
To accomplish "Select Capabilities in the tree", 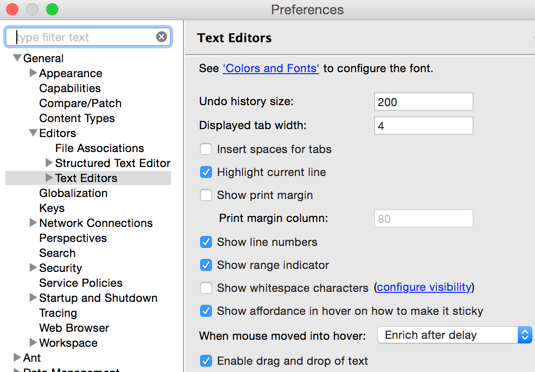I will [70, 88].
